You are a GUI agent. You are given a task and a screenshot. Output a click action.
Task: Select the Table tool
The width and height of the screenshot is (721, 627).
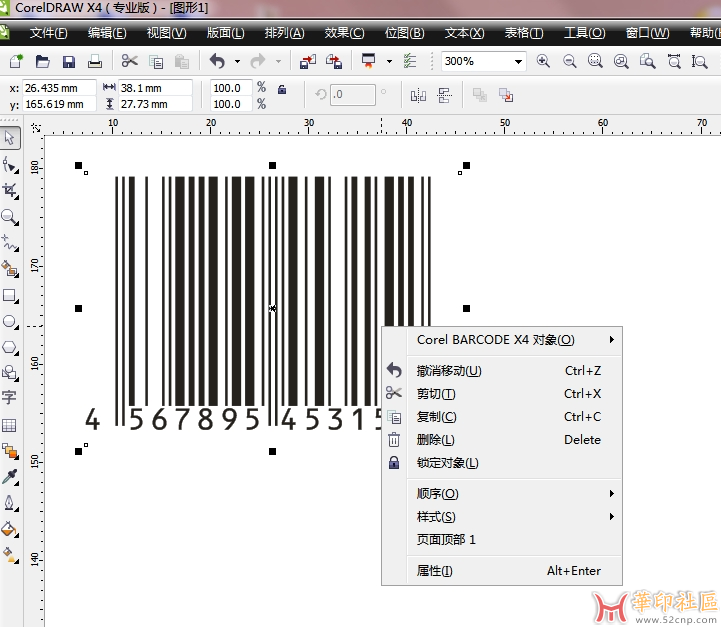(9, 425)
